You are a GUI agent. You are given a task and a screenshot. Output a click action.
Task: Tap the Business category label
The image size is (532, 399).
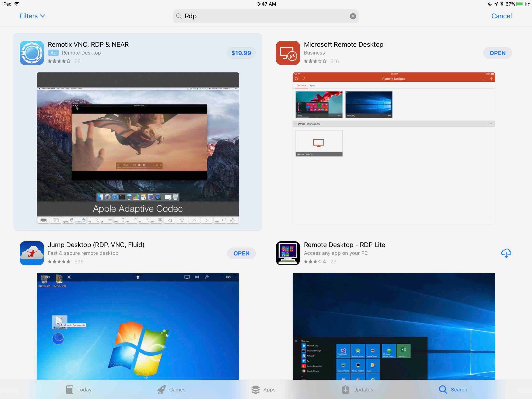click(x=314, y=53)
